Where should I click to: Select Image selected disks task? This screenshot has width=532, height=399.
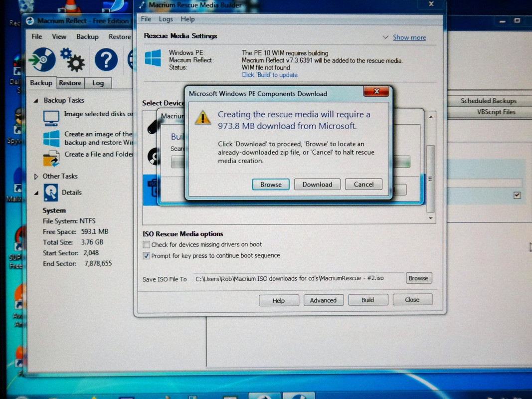click(98, 114)
